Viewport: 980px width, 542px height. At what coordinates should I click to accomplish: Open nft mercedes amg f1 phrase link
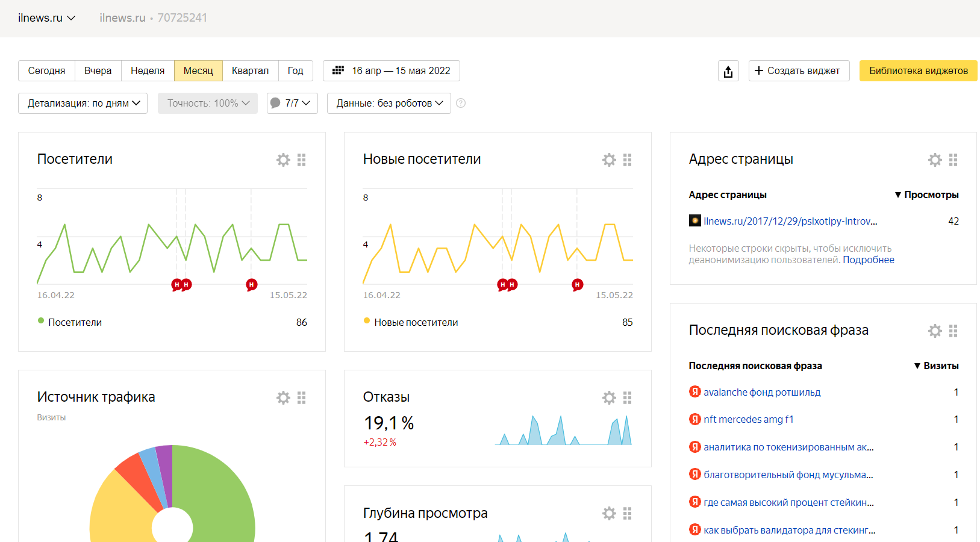(x=749, y=419)
